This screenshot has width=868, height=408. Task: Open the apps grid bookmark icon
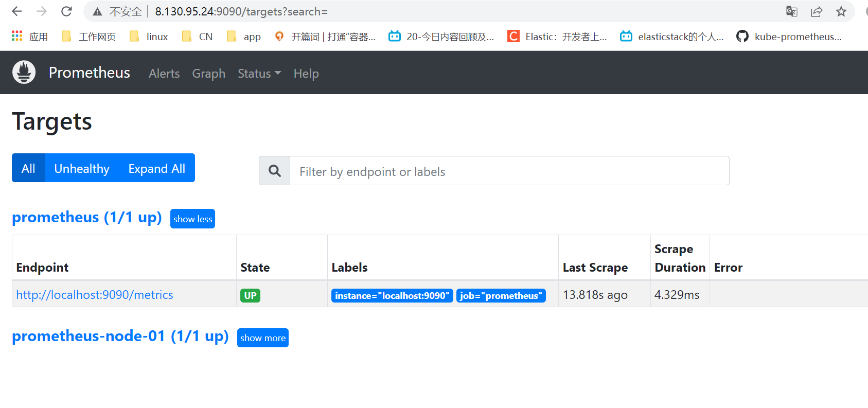[17, 36]
